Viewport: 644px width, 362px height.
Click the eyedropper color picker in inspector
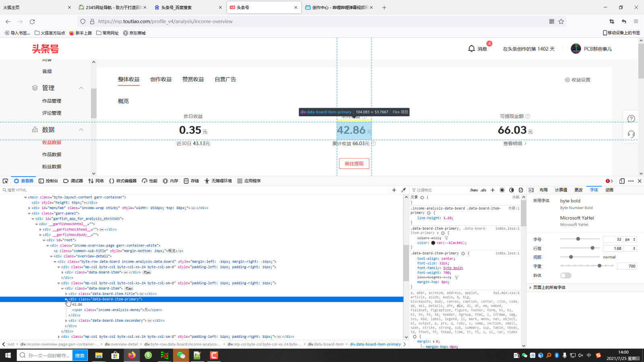point(404,190)
